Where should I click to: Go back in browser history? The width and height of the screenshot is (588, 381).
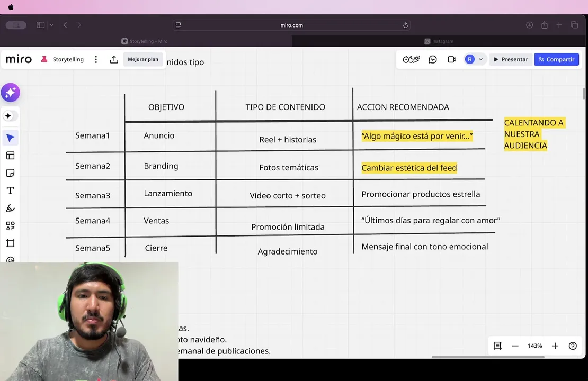(65, 25)
